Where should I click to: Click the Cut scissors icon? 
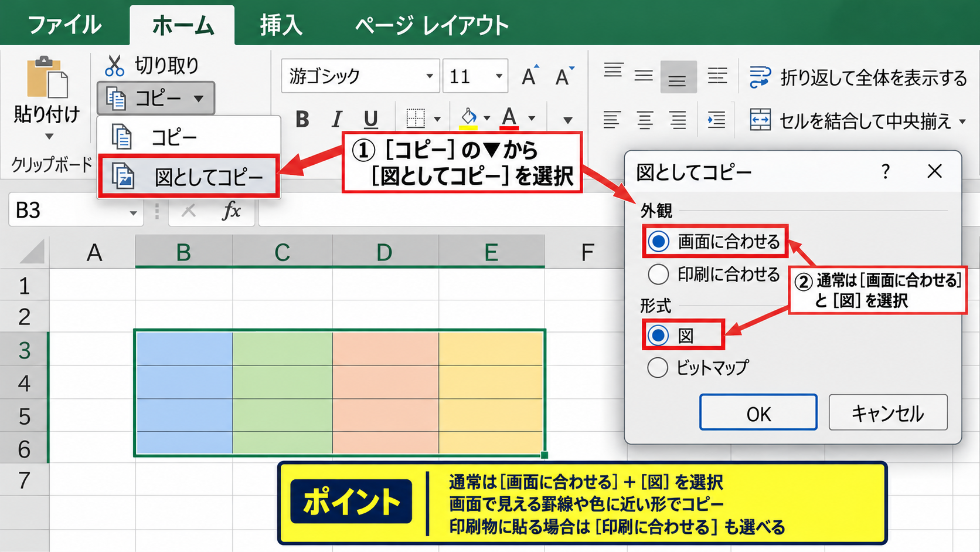coord(114,66)
